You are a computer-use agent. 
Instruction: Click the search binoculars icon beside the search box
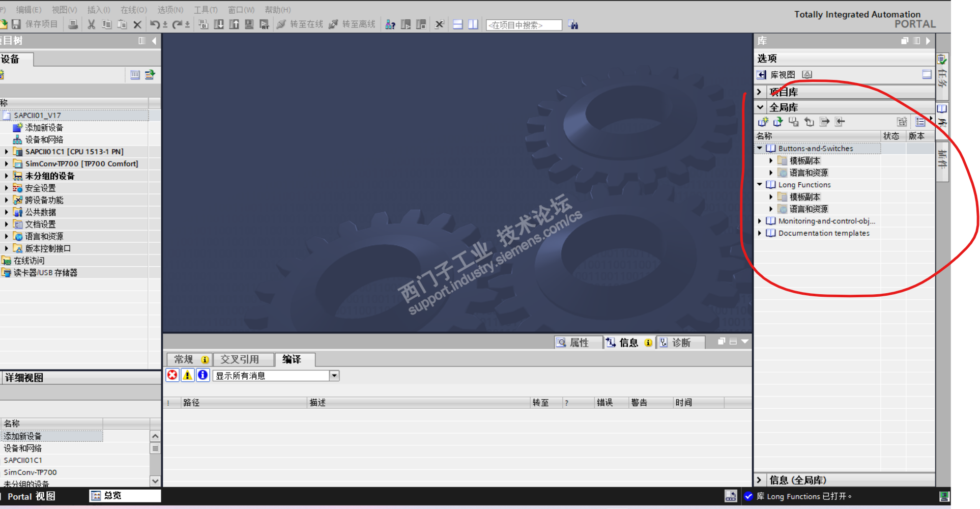573,24
